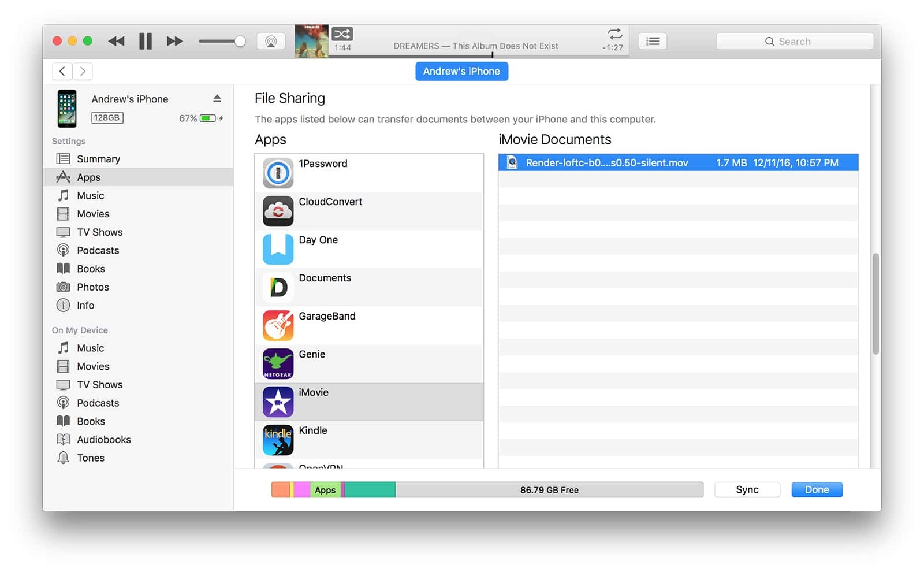Toggle shuffle mode

pos(342,34)
